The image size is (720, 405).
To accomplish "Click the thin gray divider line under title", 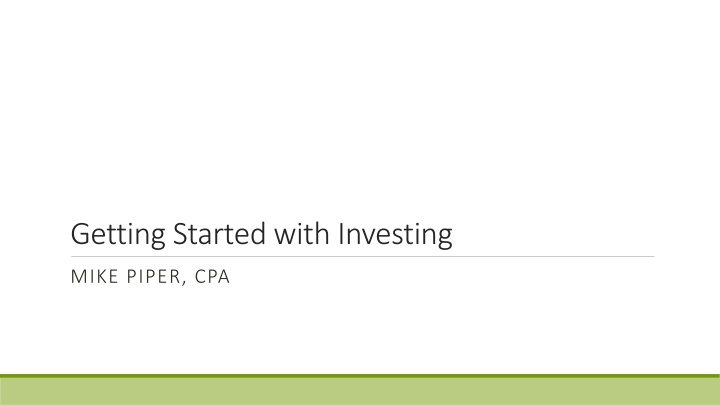I will pyautogui.click(x=363, y=257).
